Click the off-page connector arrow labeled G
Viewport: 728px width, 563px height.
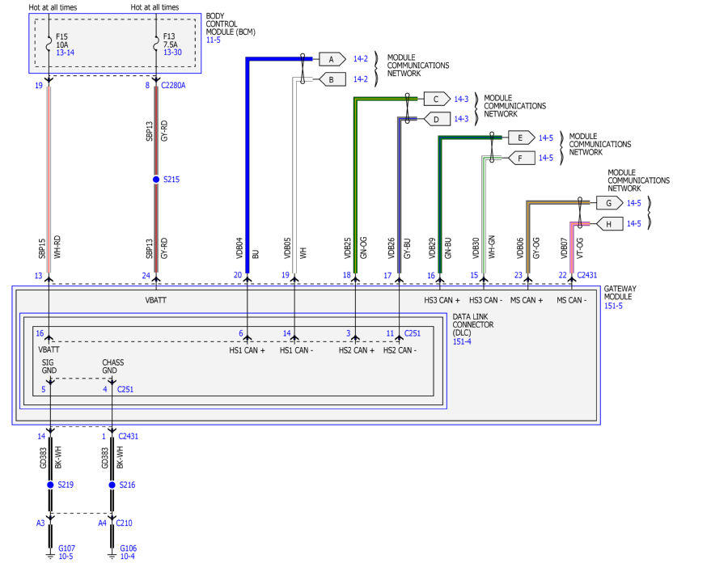pyautogui.click(x=609, y=203)
